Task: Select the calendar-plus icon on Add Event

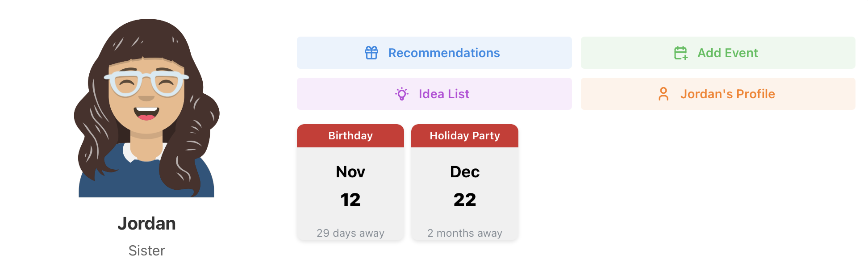Action: point(680,52)
